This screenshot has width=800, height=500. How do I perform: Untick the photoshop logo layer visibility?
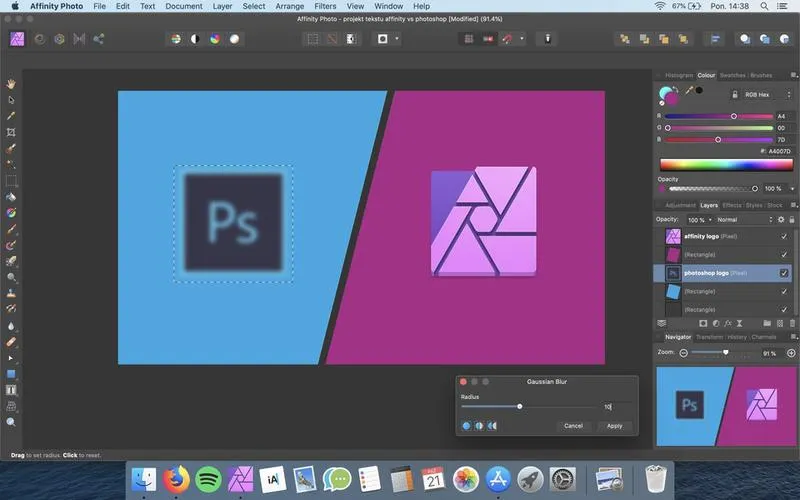click(784, 273)
